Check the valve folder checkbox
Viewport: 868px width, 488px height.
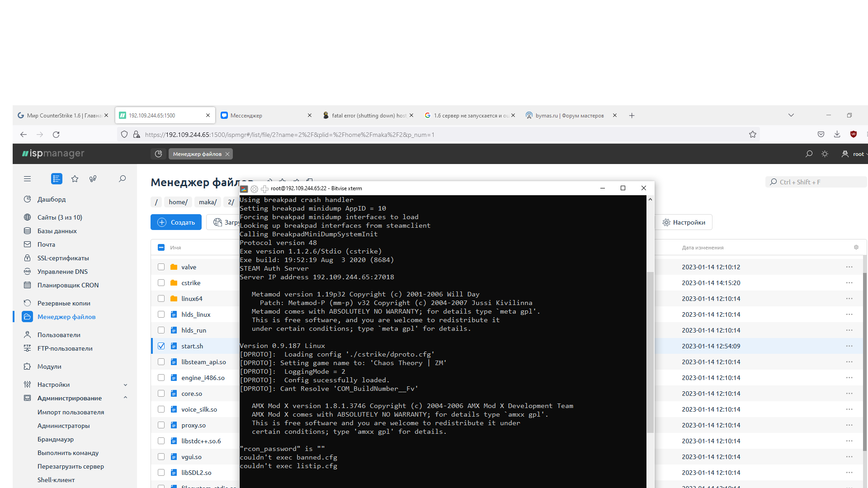[161, 267]
